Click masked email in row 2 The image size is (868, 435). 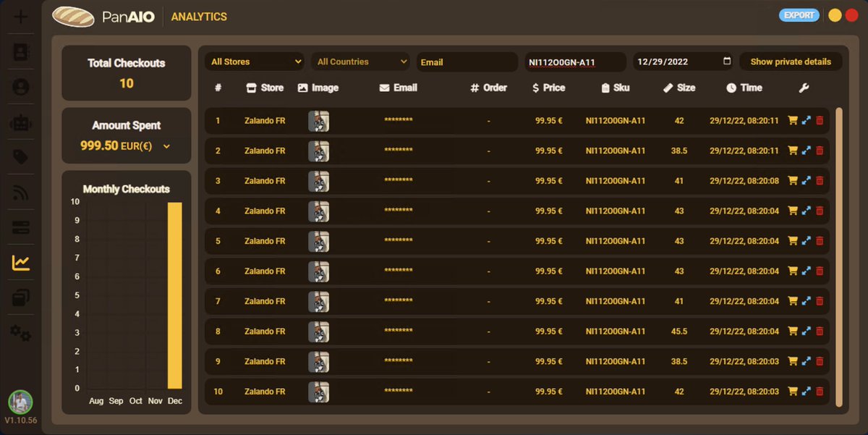399,151
